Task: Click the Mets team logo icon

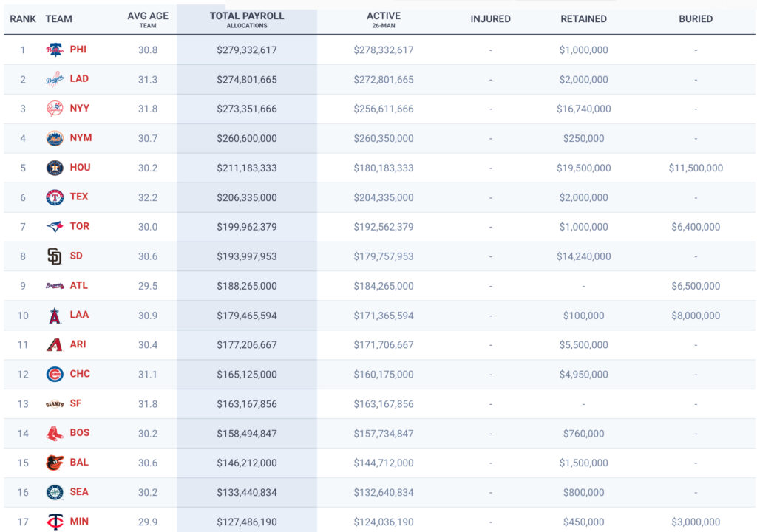Action: [x=55, y=138]
